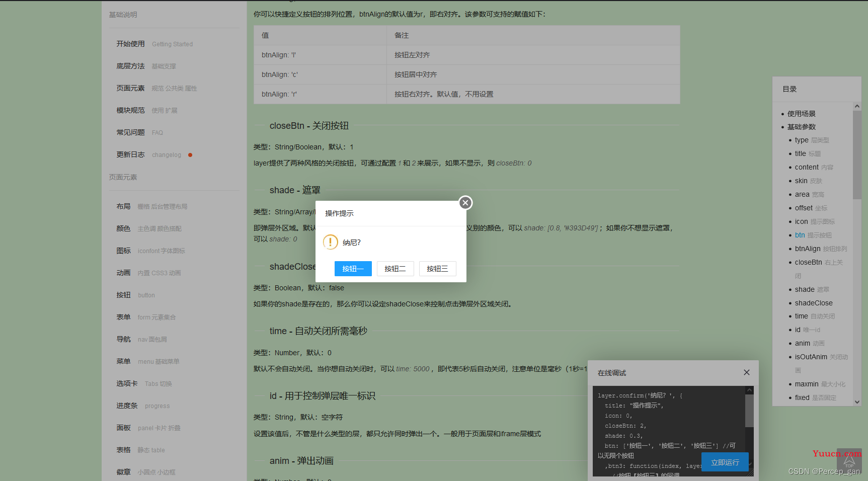Click the 目录 panel scroll-down arrow
868x481 pixels.
pyautogui.click(x=857, y=402)
